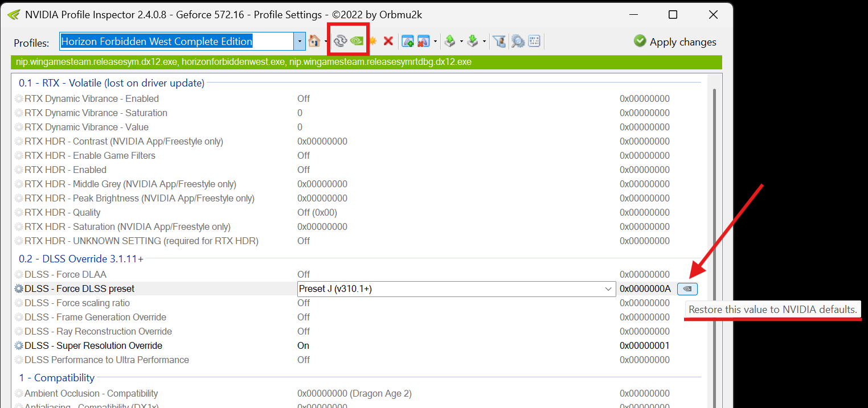Screen dimensions: 868x408
Task: Click the 0x0000000A hex value on the preset row
Action: tap(645, 289)
